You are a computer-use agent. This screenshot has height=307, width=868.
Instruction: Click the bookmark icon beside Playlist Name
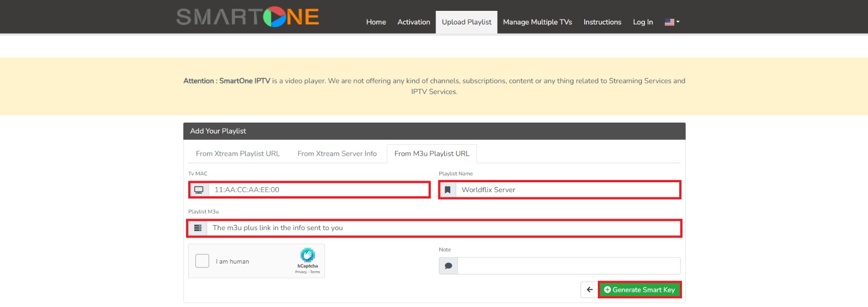click(448, 190)
